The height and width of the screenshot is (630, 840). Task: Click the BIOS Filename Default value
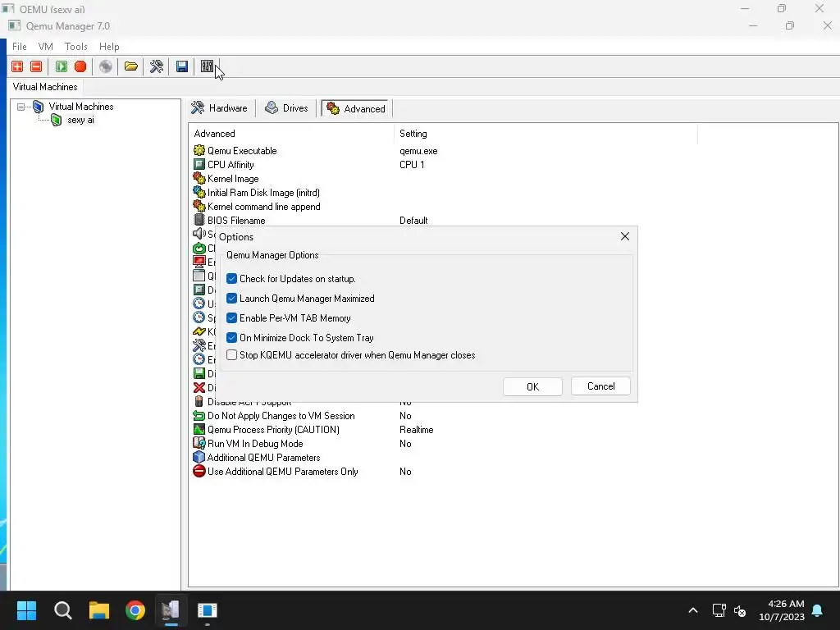pyautogui.click(x=413, y=221)
